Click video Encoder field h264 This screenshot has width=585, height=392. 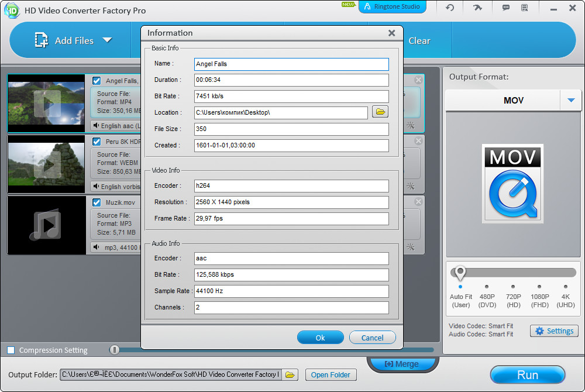pos(291,185)
